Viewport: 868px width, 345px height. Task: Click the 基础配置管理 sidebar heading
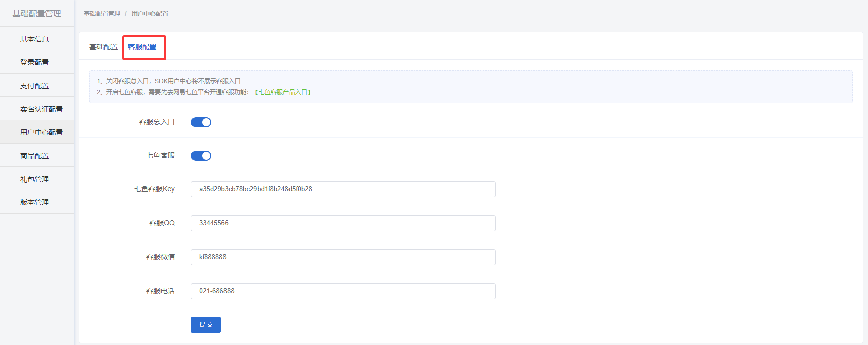pos(37,14)
